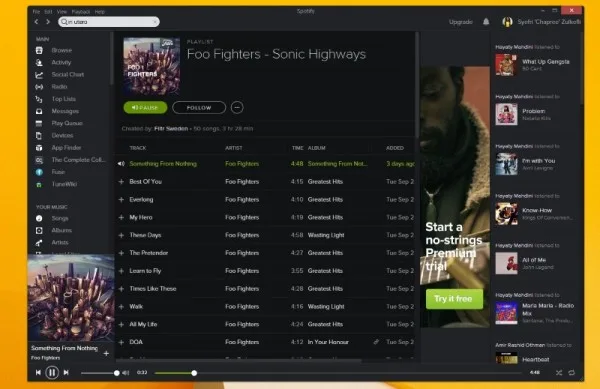Screen dimensions: 600x389
Task: Click the FOLLOW button
Action: coord(199,107)
